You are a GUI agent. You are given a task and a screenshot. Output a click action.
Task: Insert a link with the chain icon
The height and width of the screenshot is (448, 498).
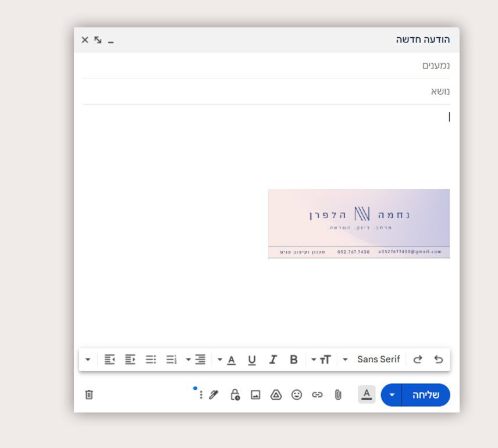click(317, 395)
